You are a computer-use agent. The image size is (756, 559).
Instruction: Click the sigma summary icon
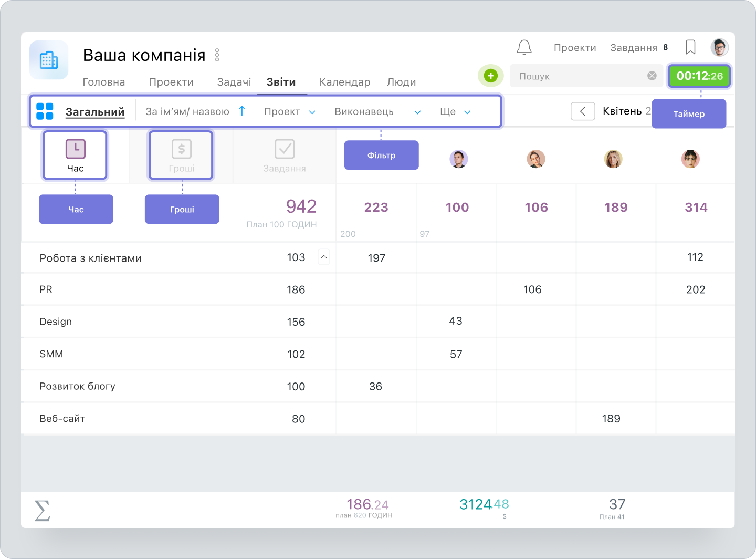tap(41, 509)
